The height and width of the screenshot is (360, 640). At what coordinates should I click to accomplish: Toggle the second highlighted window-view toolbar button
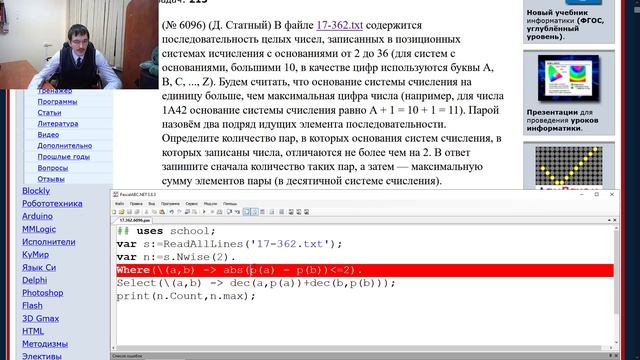pos(255,212)
